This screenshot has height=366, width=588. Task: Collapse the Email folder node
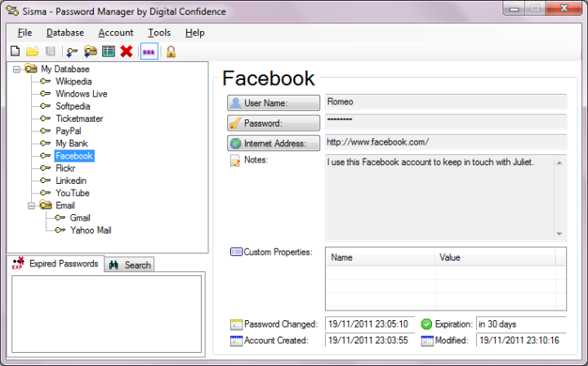click(x=31, y=206)
